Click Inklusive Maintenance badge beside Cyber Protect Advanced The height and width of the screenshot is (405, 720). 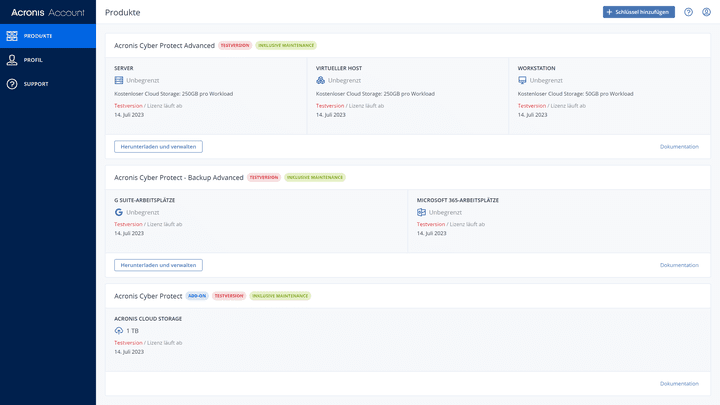(286, 45)
